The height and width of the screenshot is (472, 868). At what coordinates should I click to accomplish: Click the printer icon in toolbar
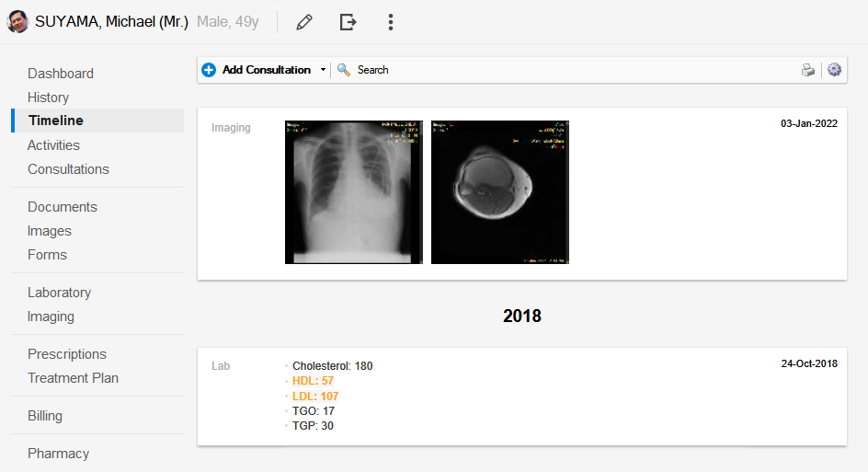(807, 70)
